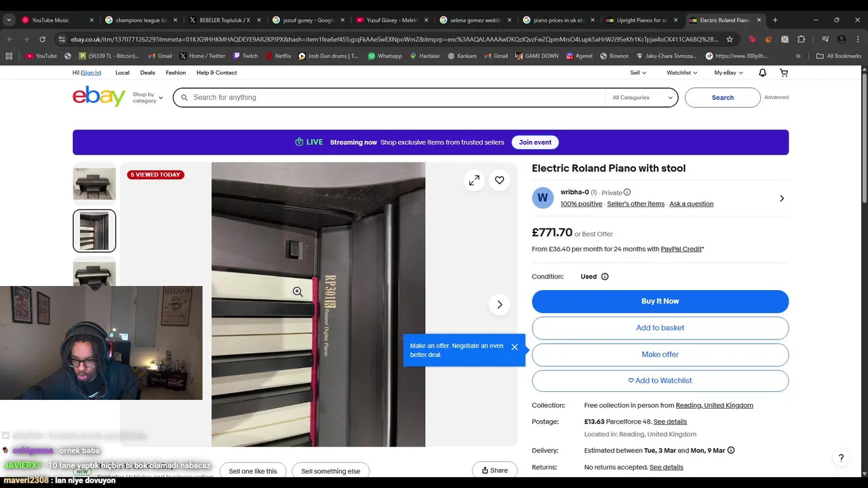Open the media control music icon

[825, 39]
